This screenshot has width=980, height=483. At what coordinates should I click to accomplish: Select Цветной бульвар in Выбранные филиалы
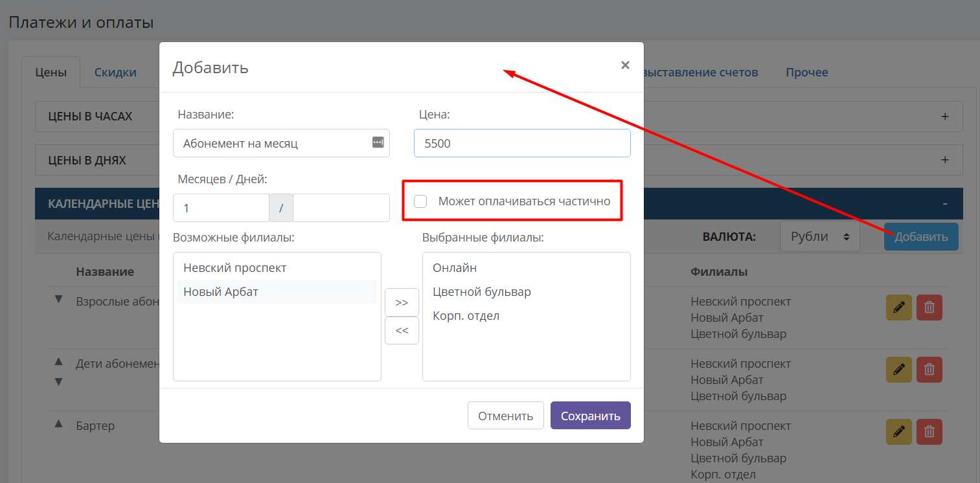point(526,292)
